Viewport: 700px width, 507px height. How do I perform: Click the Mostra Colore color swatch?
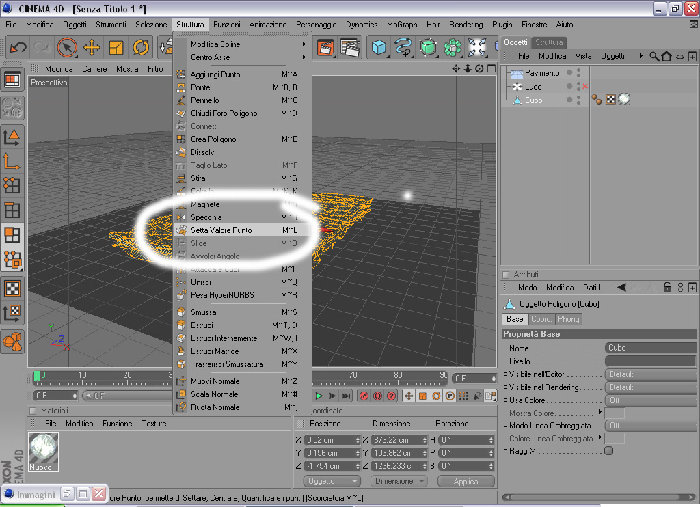coord(615,413)
